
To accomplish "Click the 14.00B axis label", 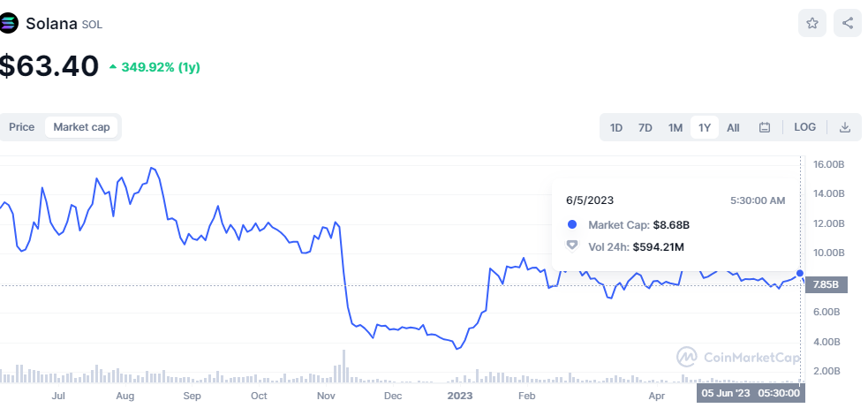I will tap(828, 193).
